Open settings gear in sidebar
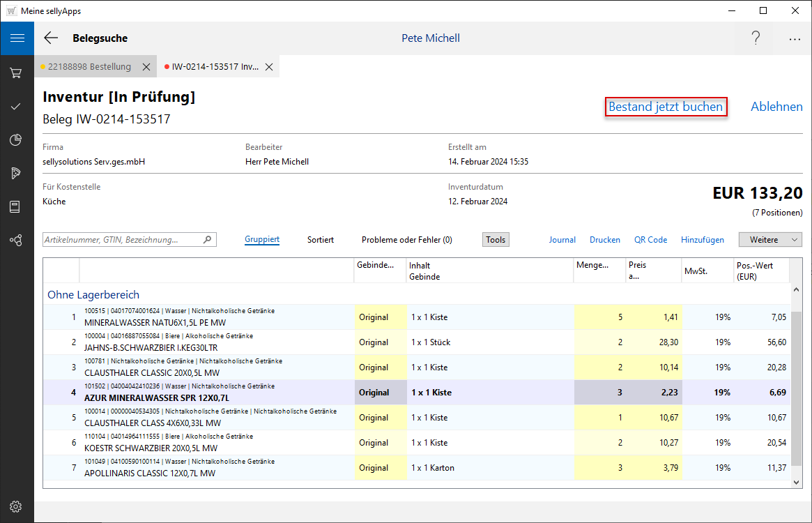The width and height of the screenshot is (812, 523). point(16,506)
